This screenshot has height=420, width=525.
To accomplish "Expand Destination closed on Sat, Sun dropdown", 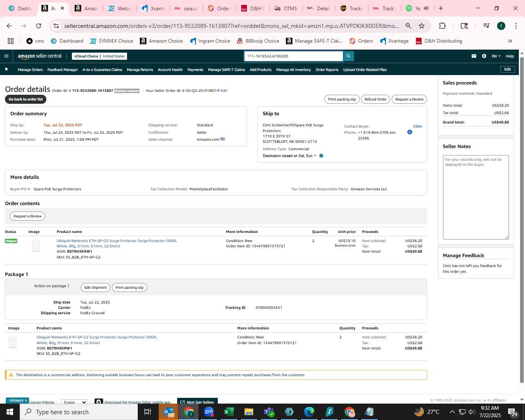I will pyautogui.click(x=290, y=156).
